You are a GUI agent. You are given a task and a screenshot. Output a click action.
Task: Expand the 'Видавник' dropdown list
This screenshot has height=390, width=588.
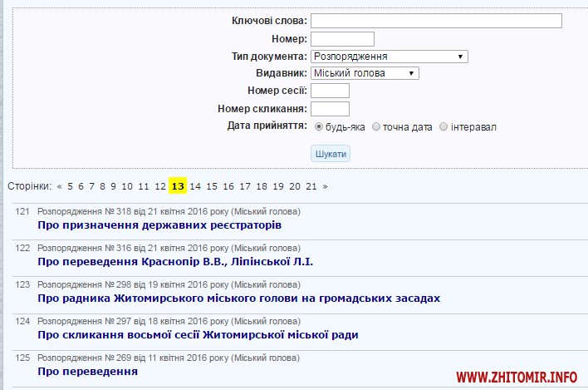coord(365,73)
